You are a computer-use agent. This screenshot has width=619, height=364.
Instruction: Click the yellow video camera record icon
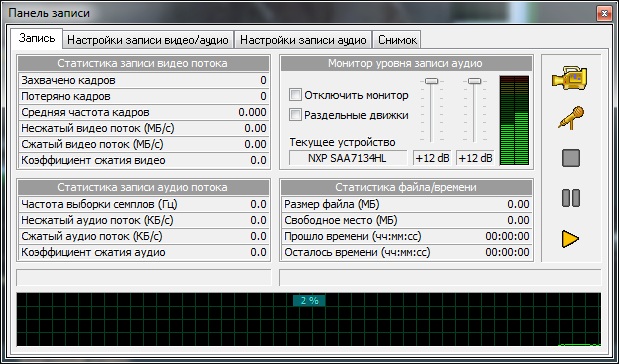[x=570, y=78]
